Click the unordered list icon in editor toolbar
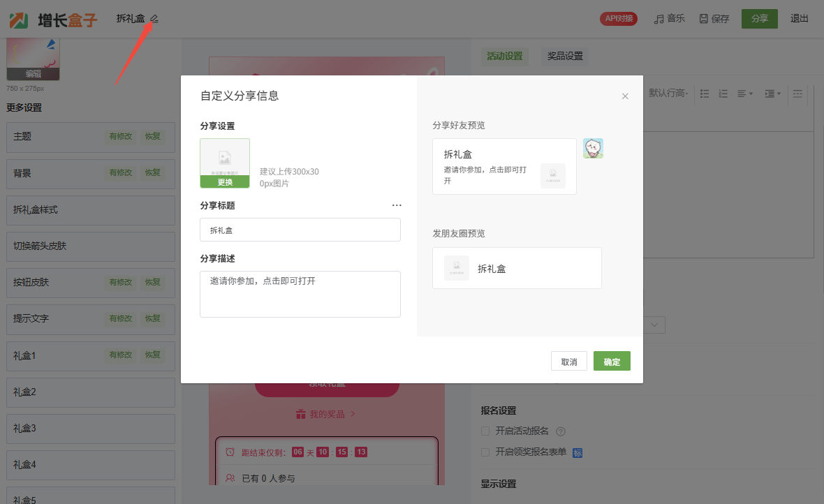Viewport: 824px width, 504px height. pos(705,94)
